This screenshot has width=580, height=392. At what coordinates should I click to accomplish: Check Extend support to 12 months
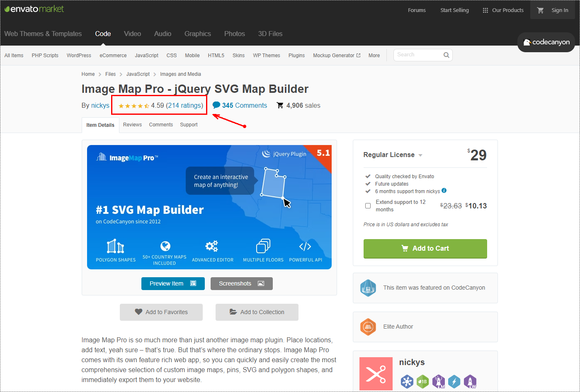pyautogui.click(x=368, y=206)
